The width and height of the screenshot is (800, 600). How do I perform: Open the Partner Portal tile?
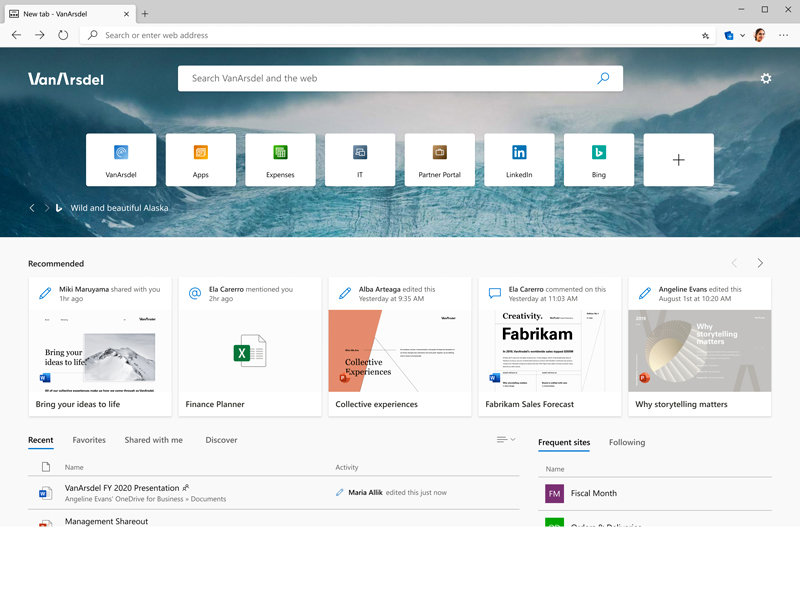tap(440, 160)
